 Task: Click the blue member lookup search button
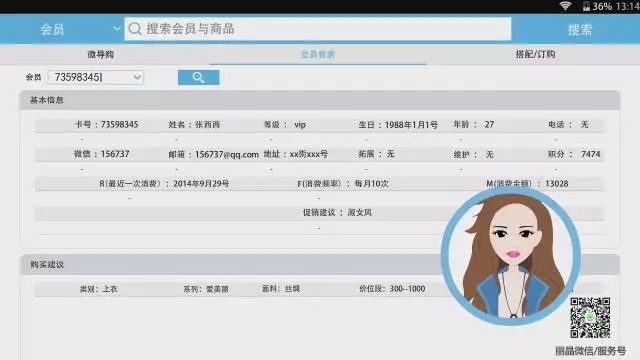tap(198, 78)
